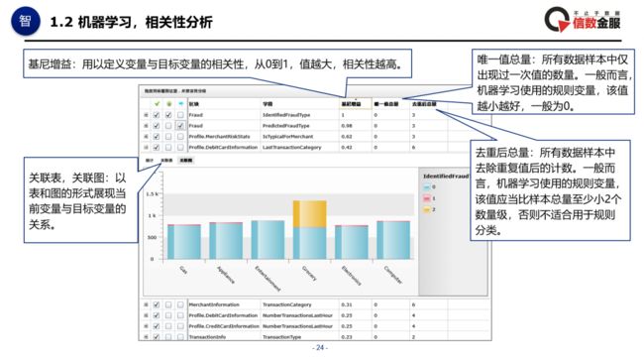Image resolution: width=644 pixels, height=359 pixels.
Task: Click the Appliance bar in chart
Action: pyautogui.click(x=226, y=241)
